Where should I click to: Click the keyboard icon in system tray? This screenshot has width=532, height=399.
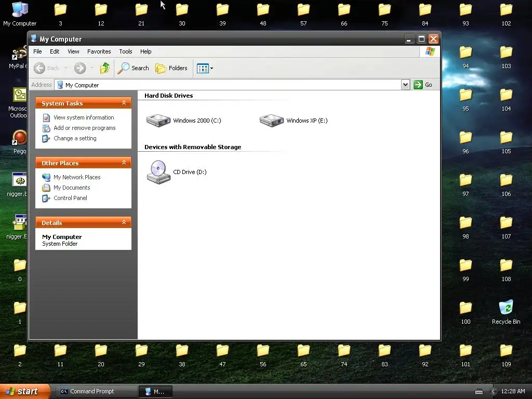(478, 392)
